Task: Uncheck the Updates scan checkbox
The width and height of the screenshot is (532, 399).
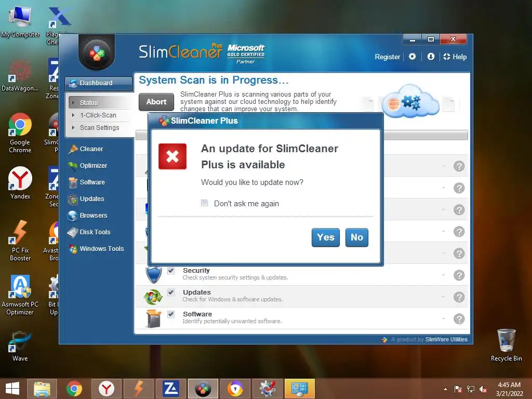Action: [171, 292]
